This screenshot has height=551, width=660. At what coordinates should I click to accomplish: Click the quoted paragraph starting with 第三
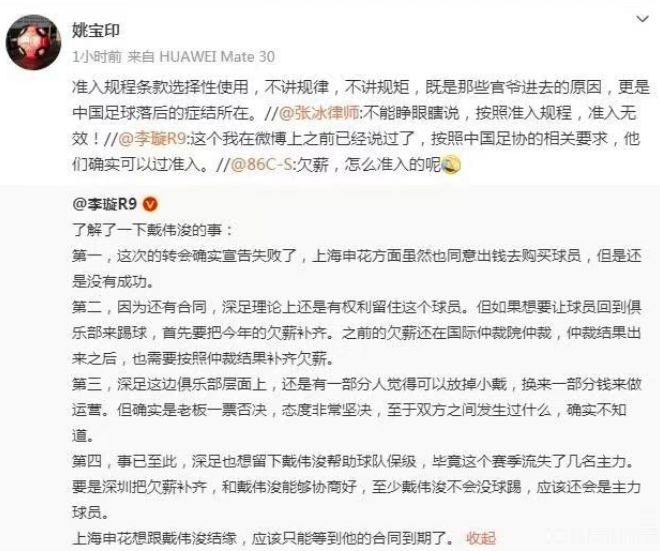357,410
